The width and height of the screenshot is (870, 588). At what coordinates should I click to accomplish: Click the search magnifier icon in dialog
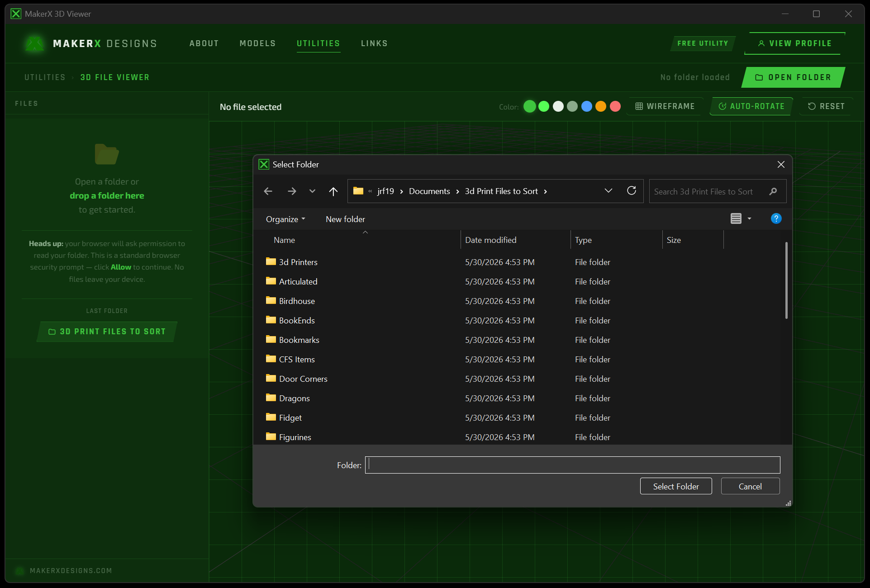(x=773, y=191)
